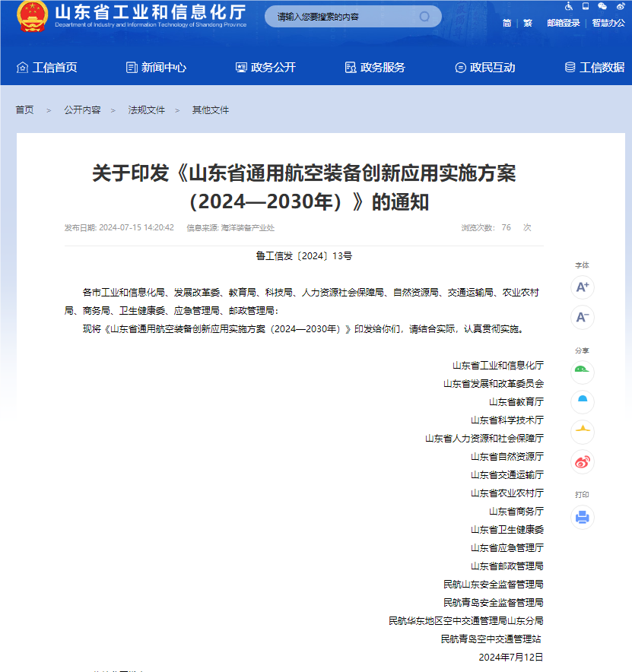Click the date 2024年7月12日

point(511,657)
